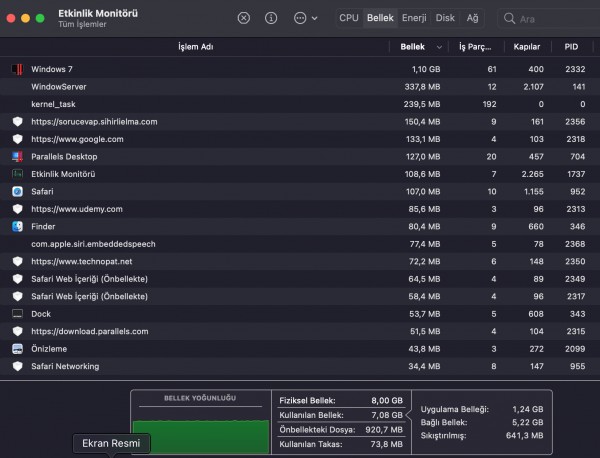Viewport: 600px width, 458px height.
Task: Click the Kullanılan Takas 73,8 MB value
Action: (386, 444)
